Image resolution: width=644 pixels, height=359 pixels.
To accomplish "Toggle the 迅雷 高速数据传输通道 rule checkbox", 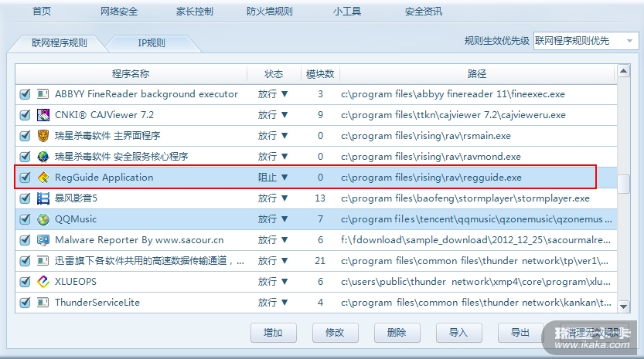I will pos(25,261).
